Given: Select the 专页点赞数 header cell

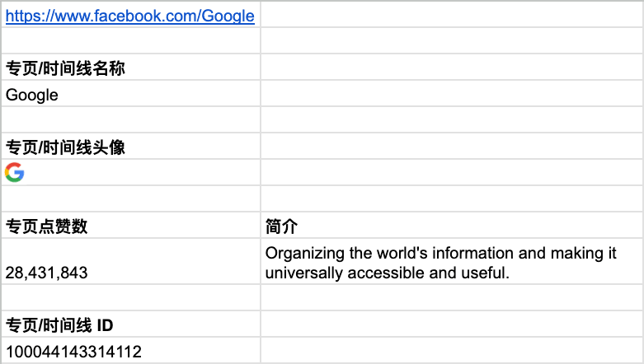Looking at the screenshot, I should click(x=130, y=226).
